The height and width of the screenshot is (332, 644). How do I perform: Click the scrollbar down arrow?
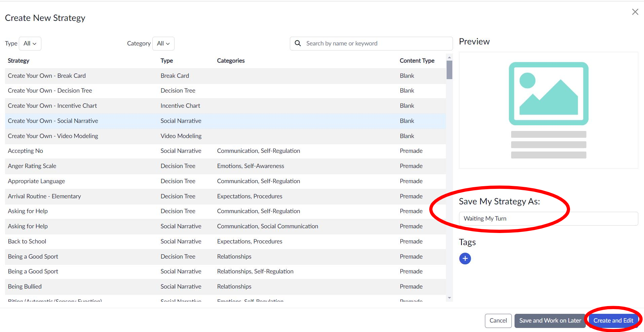[x=449, y=298]
